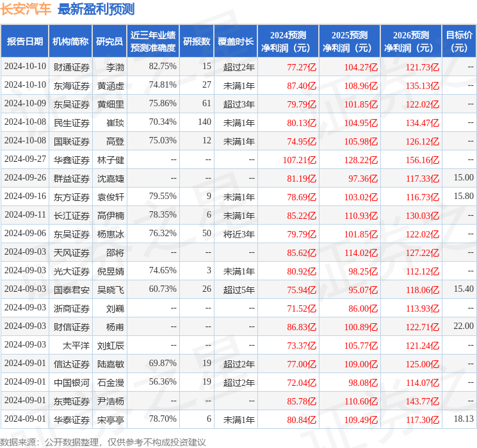Click the 82.75% accuracy value

163,66
